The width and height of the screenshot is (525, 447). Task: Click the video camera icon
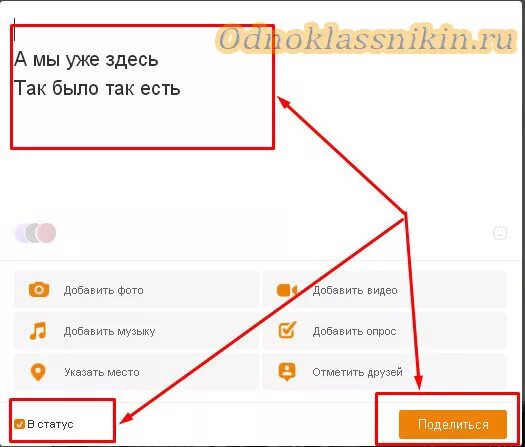pyautogui.click(x=287, y=290)
